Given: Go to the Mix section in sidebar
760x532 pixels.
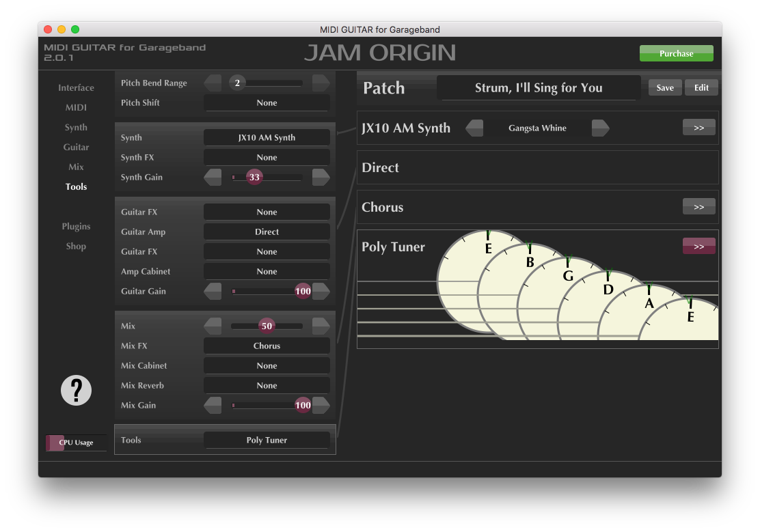Looking at the screenshot, I should [76, 167].
